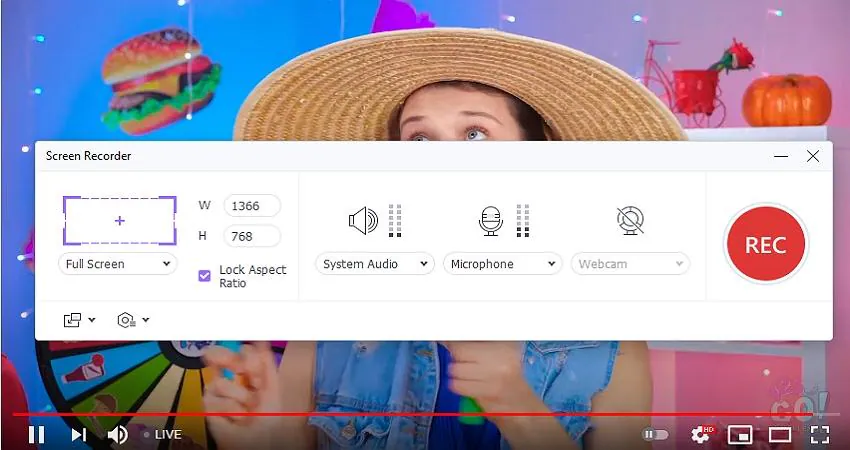
Task: Click the capture area selection box icon
Action: [x=120, y=221]
